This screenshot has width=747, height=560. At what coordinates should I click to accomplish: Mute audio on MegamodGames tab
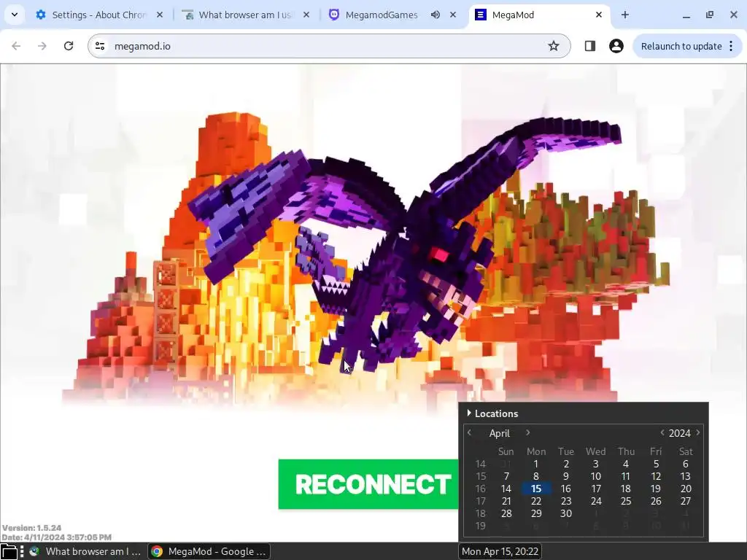pyautogui.click(x=435, y=15)
